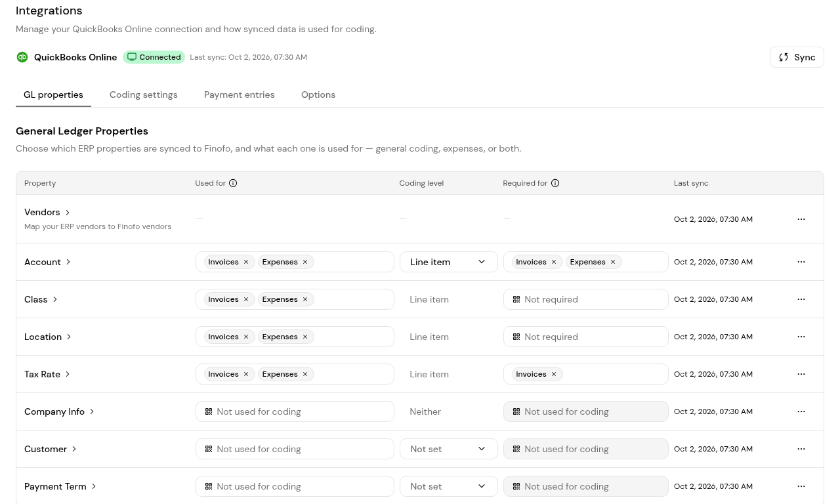This screenshot has height=504, width=840.
Task: Click the QuickBooks Online logo
Action: [x=22, y=57]
